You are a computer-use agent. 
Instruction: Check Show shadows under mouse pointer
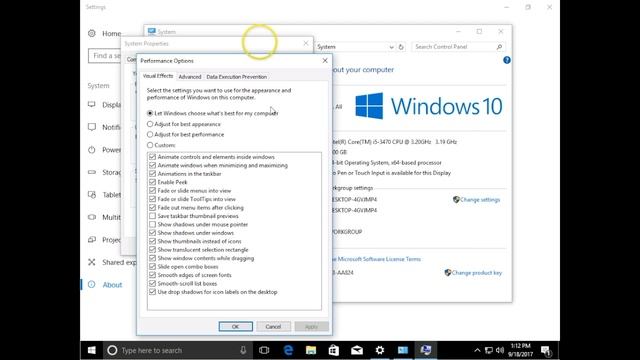click(152, 224)
